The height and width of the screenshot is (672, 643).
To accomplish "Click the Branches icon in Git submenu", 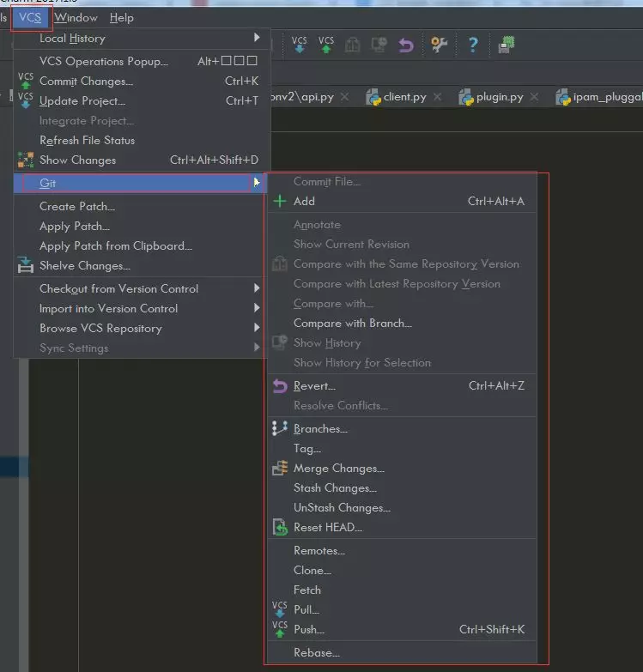I will (x=280, y=428).
